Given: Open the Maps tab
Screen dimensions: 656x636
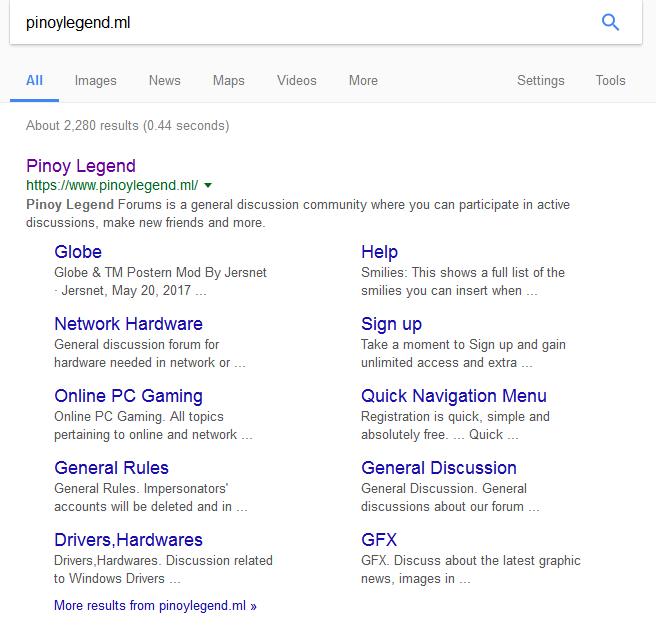Looking at the screenshot, I should coord(229,81).
